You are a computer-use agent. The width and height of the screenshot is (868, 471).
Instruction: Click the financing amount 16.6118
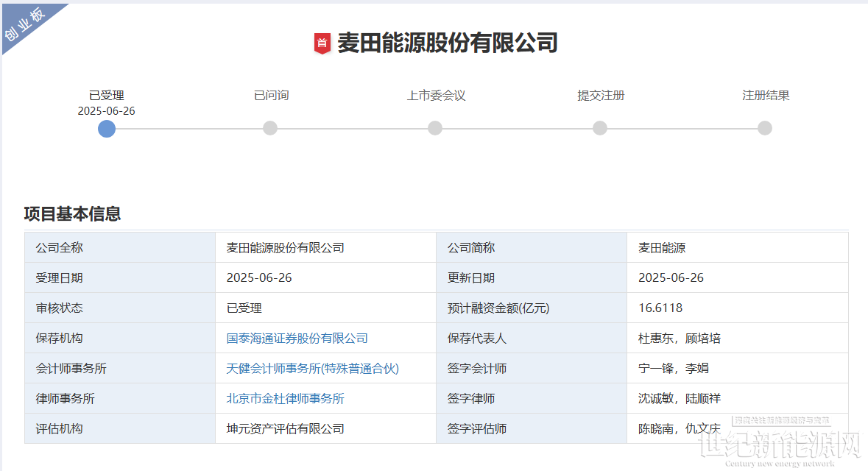pyautogui.click(x=660, y=308)
